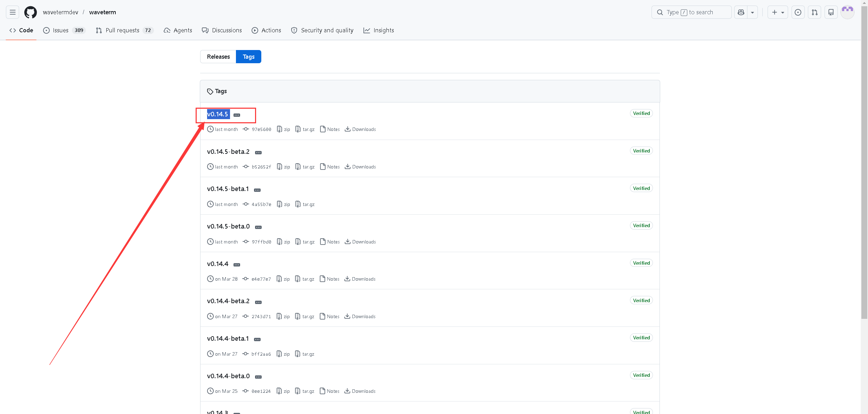Download zip for v0.14.5
The image size is (868, 414).
(284, 129)
